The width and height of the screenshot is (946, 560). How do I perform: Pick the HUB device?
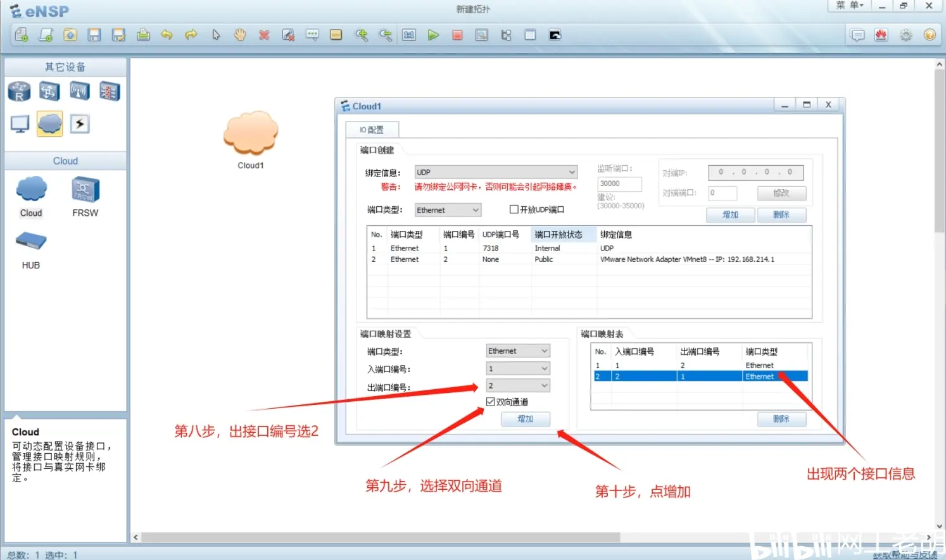coord(31,250)
